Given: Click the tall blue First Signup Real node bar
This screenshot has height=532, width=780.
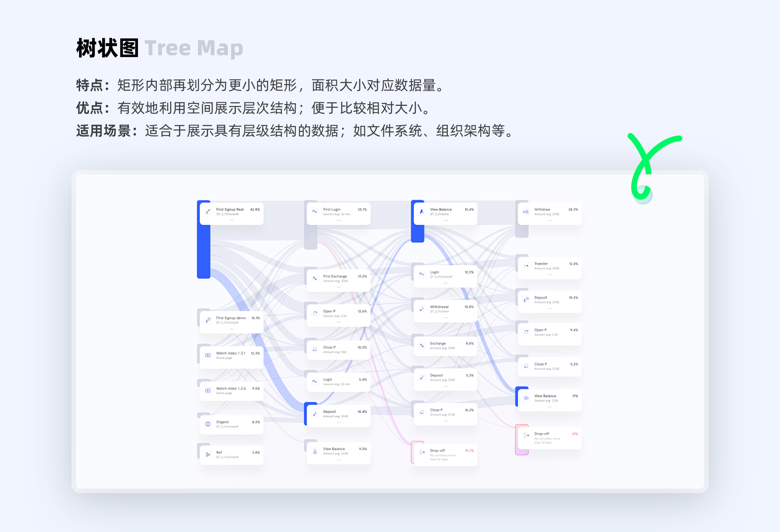Looking at the screenshot, I should [204, 239].
